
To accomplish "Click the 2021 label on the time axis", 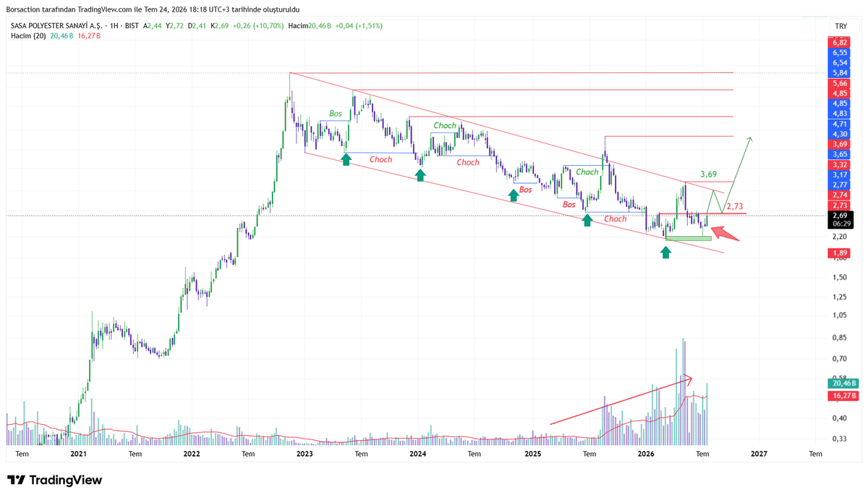I will [x=78, y=454].
